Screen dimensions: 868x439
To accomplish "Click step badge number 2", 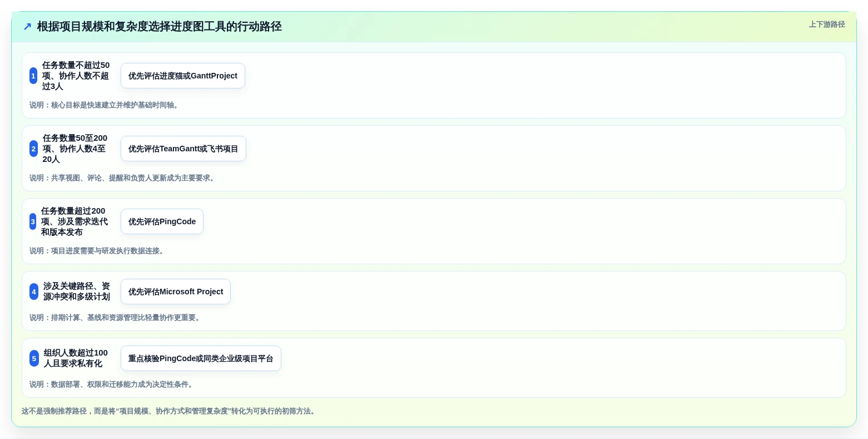I will click(x=33, y=149).
